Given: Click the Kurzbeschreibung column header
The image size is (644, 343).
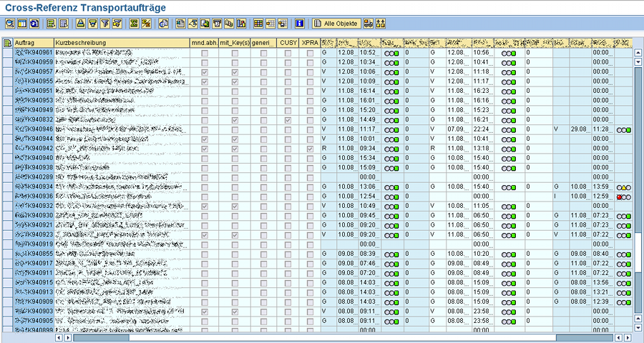Looking at the screenshot, I should pyautogui.click(x=122, y=43).
